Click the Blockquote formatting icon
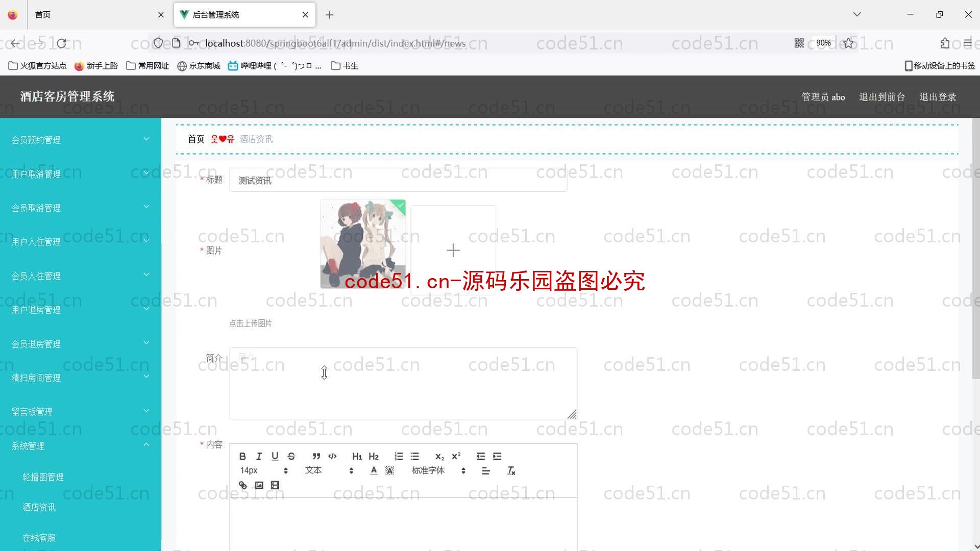Viewport: 980px width, 551px height. 316,456
